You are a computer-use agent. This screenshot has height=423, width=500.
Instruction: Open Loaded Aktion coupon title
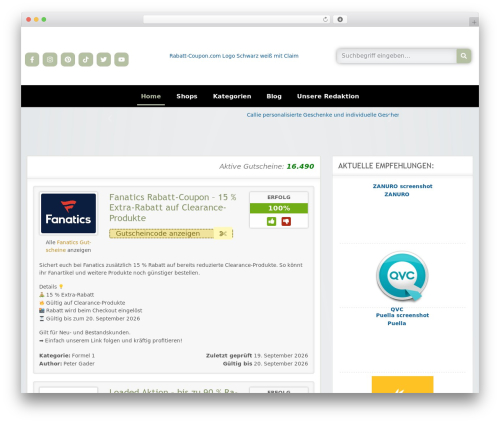(173, 390)
